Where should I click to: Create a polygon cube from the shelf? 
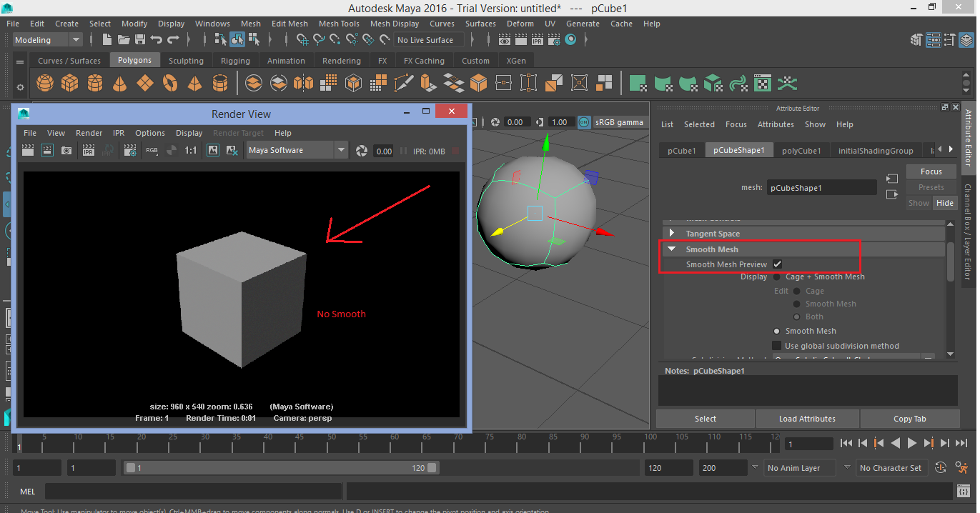coord(70,84)
